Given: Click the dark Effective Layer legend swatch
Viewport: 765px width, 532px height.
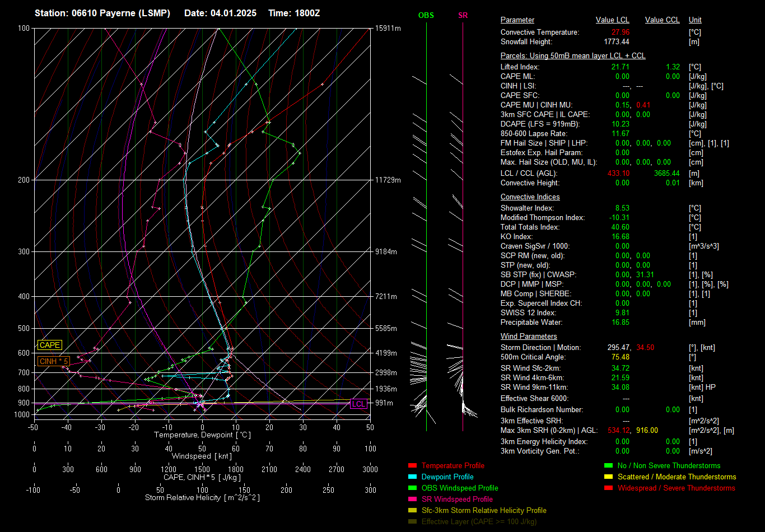Looking at the screenshot, I should (x=413, y=521).
